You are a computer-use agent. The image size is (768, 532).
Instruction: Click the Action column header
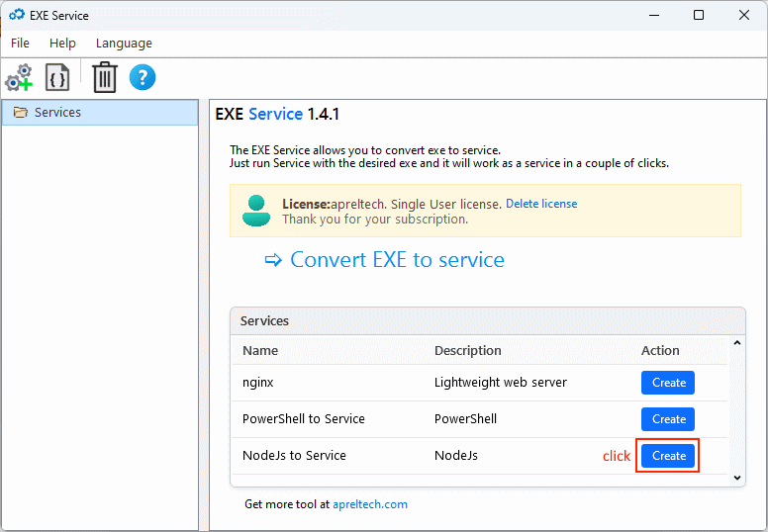[x=660, y=350]
